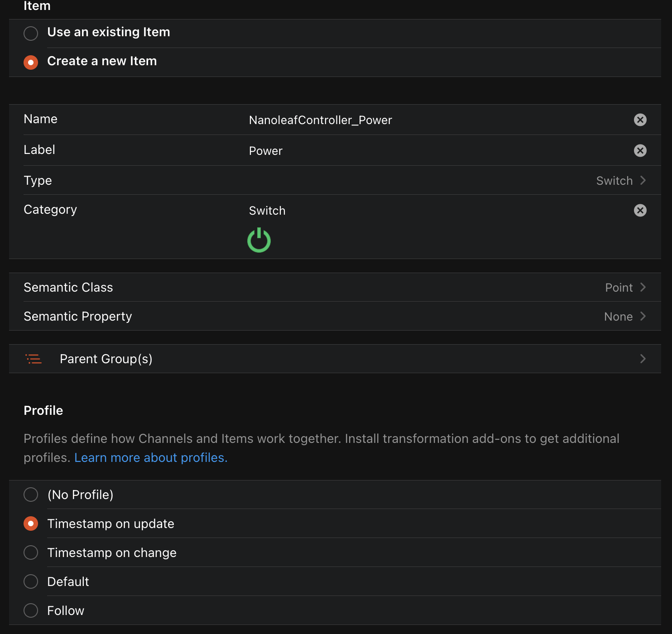
Task: Open "Learn more about profiles" link
Action: click(x=151, y=457)
